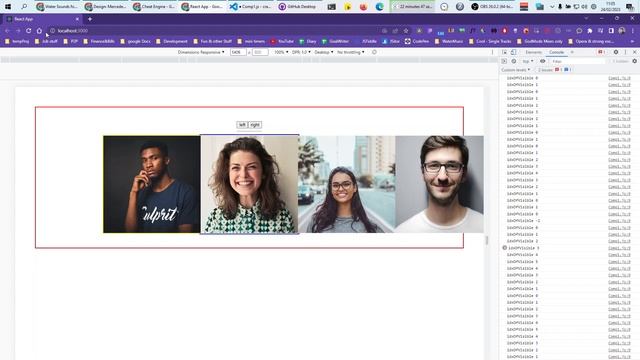This screenshot has height=360, width=640.
Task: Open the google Docs bookmarks folder
Action: (x=136, y=41)
